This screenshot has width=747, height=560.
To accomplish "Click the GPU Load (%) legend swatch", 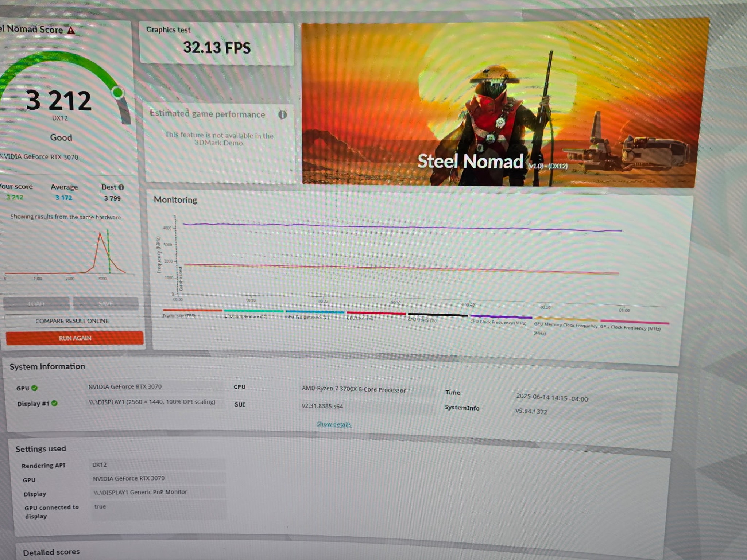I will 376,313.
